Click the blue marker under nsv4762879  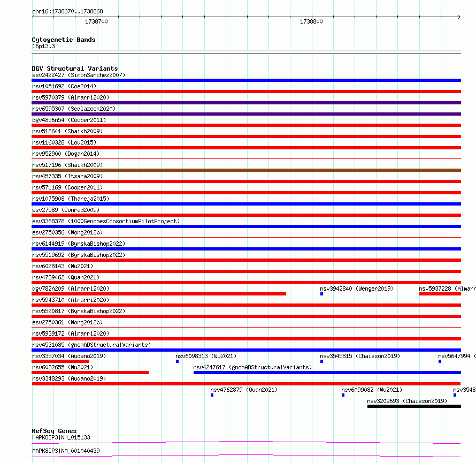pos(212,395)
